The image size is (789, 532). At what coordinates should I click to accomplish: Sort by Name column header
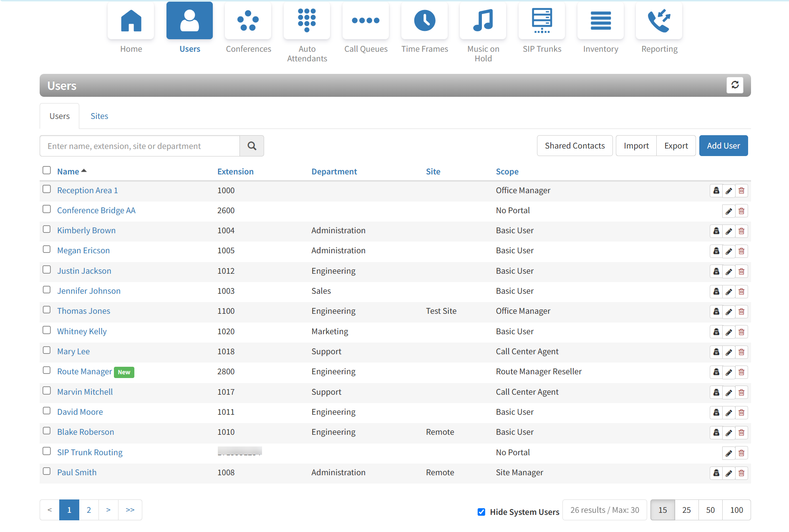click(x=68, y=171)
